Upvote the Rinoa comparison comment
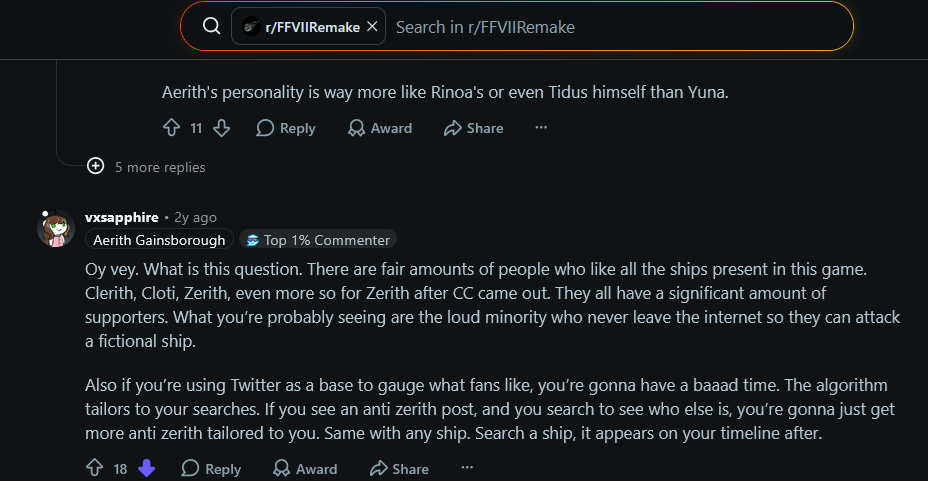This screenshot has height=481, width=928. click(x=172, y=128)
